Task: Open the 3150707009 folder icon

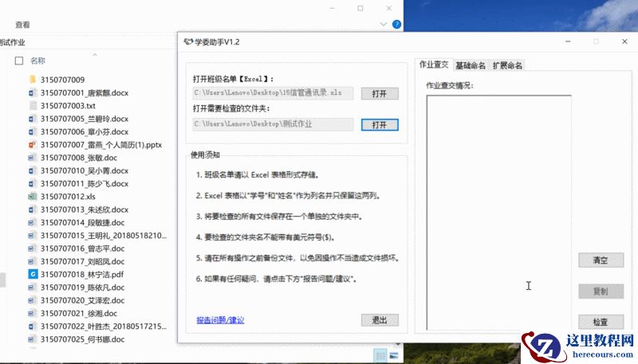Action: (33, 80)
